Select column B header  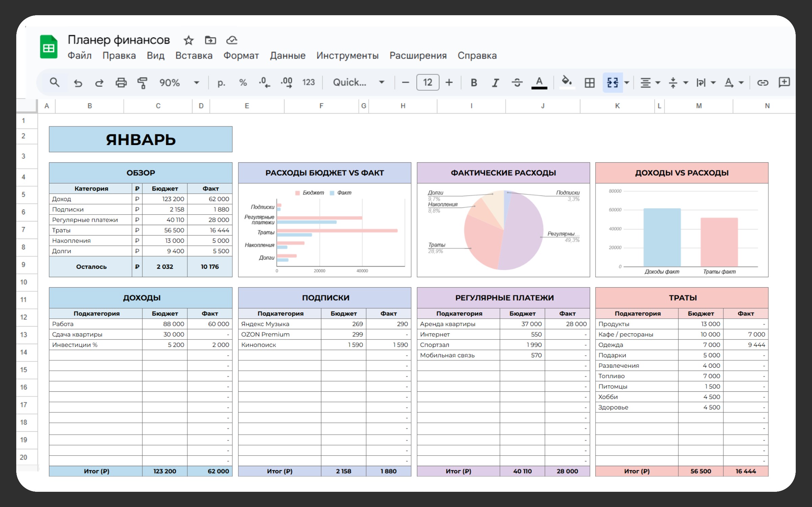(90, 106)
